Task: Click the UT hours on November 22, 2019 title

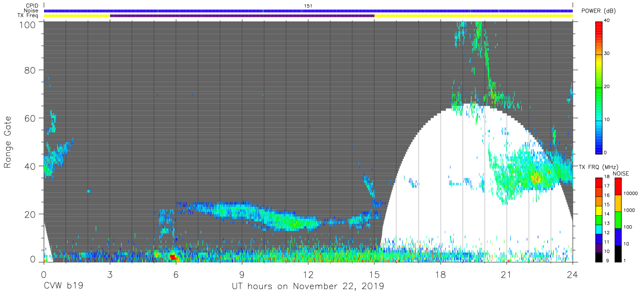Action: tap(308, 286)
